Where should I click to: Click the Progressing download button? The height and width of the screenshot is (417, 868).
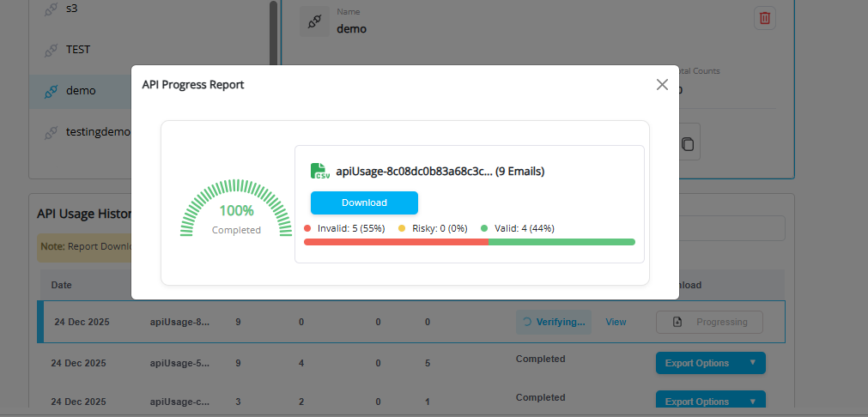coord(709,322)
